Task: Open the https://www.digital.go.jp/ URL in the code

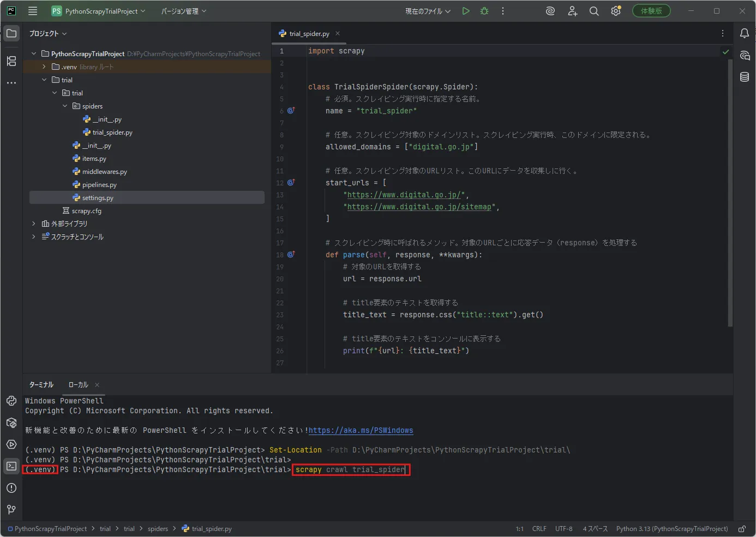Action: click(x=404, y=195)
